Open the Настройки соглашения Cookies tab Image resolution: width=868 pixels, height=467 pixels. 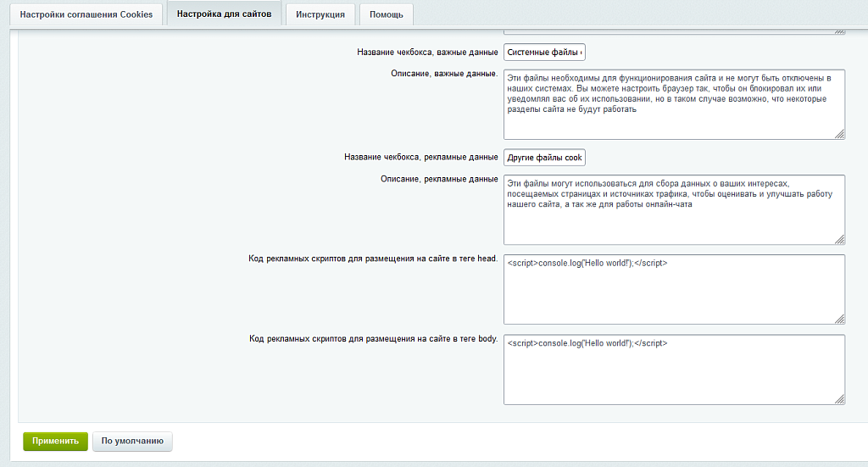86,14
